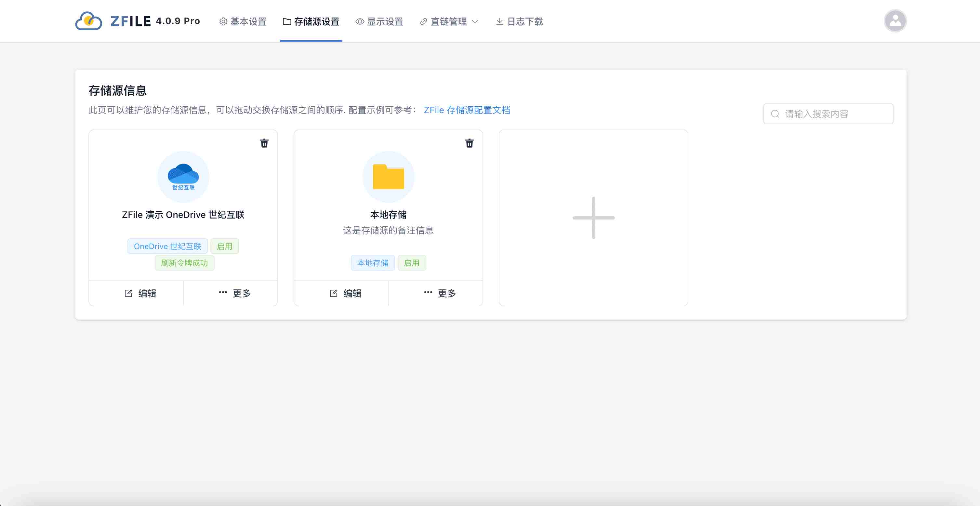980x506 pixels.
Task: Click the 本地存储 type tag on the local storage card
Action: (x=373, y=262)
